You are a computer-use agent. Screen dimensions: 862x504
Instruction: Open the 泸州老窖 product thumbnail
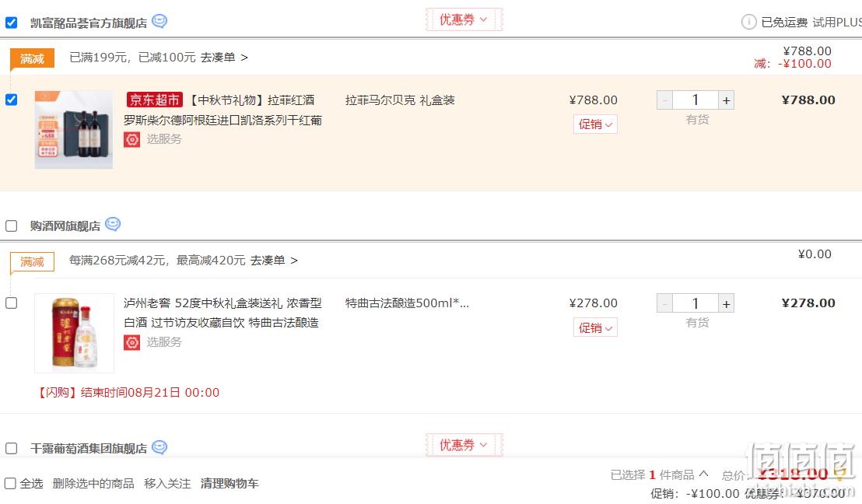pyautogui.click(x=74, y=333)
